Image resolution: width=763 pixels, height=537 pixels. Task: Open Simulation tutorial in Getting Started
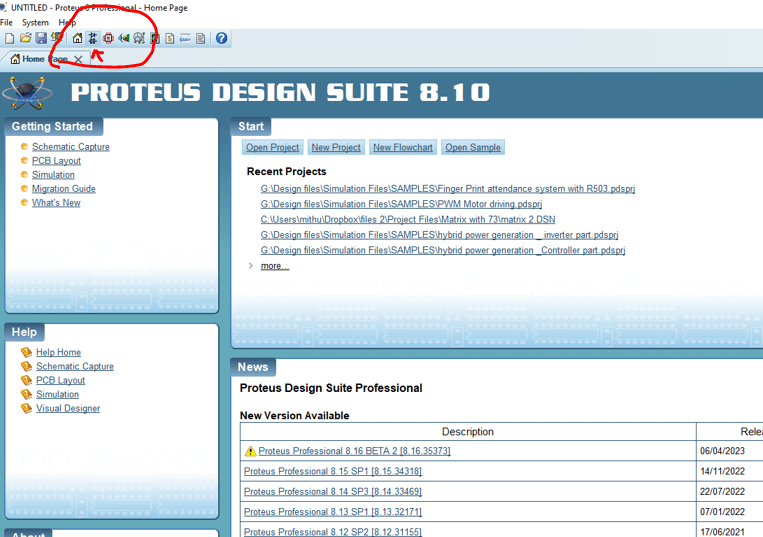(x=53, y=175)
